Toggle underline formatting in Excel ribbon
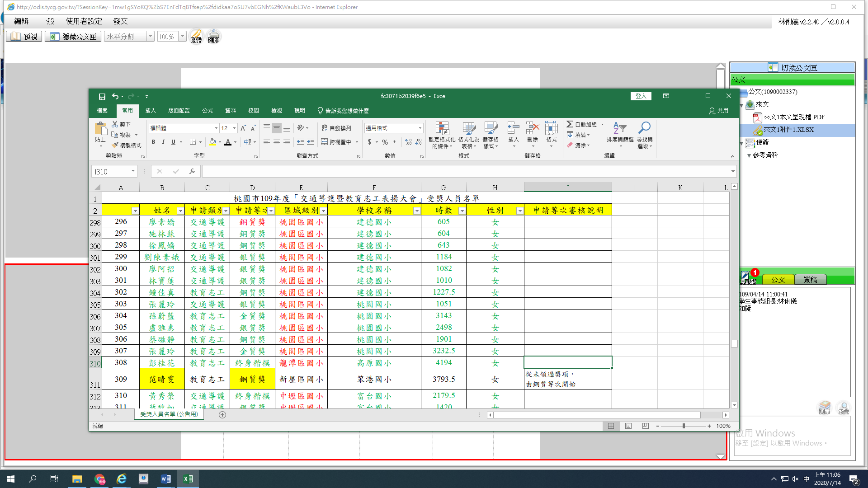Viewport: 868px width, 488px height. (173, 142)
